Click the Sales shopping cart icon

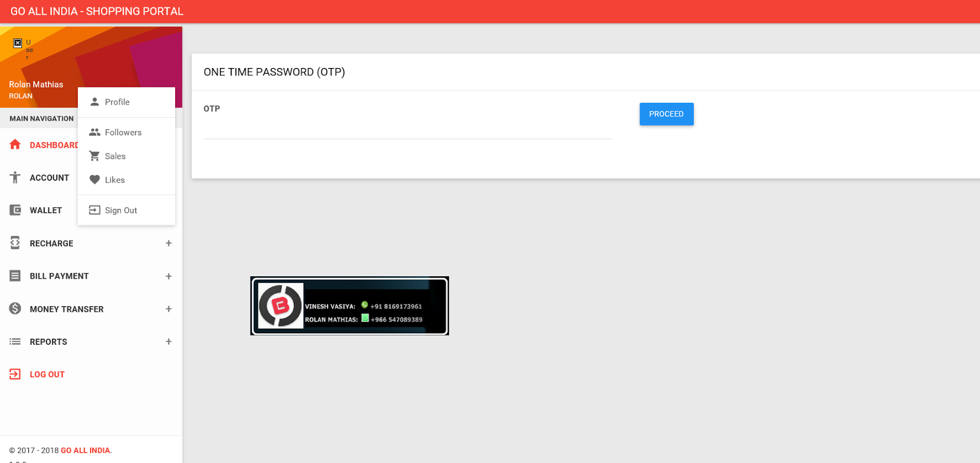(94, 156)
